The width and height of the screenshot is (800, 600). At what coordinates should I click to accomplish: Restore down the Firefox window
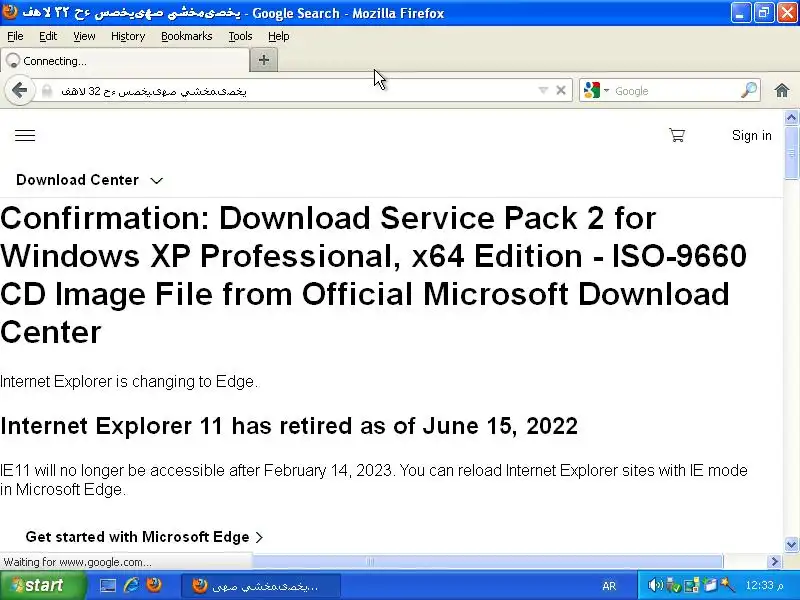pos(764,13)
